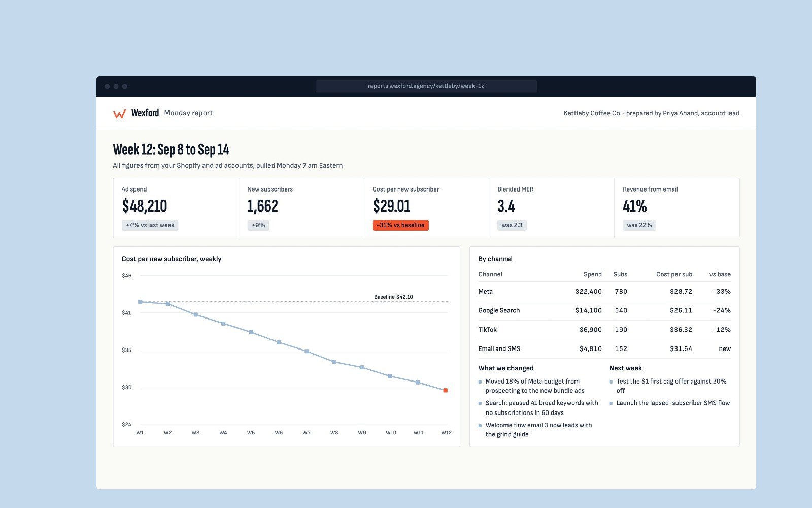Screen dimensions: 812x508
Task: Click the Subs column header
Action: click(x=620, y=274)
